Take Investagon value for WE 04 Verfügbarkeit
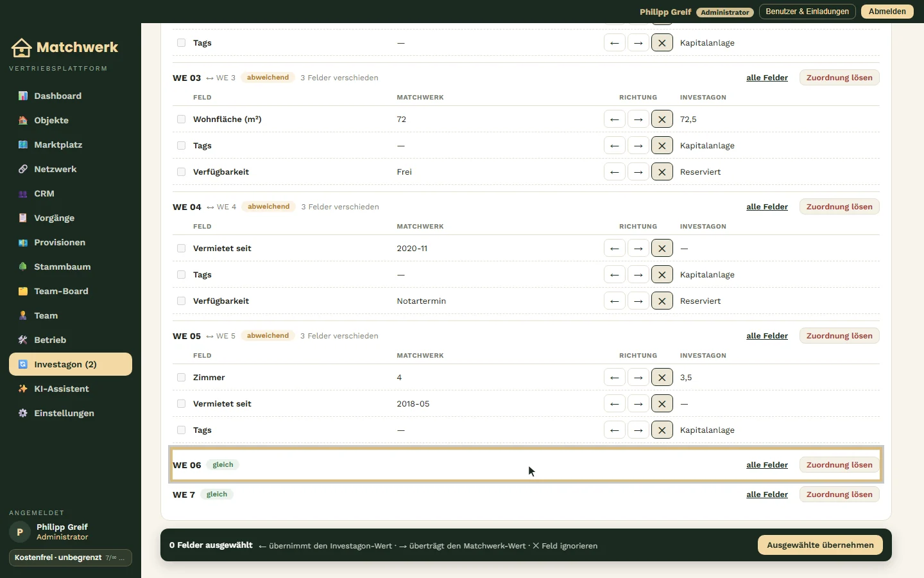 615,301
